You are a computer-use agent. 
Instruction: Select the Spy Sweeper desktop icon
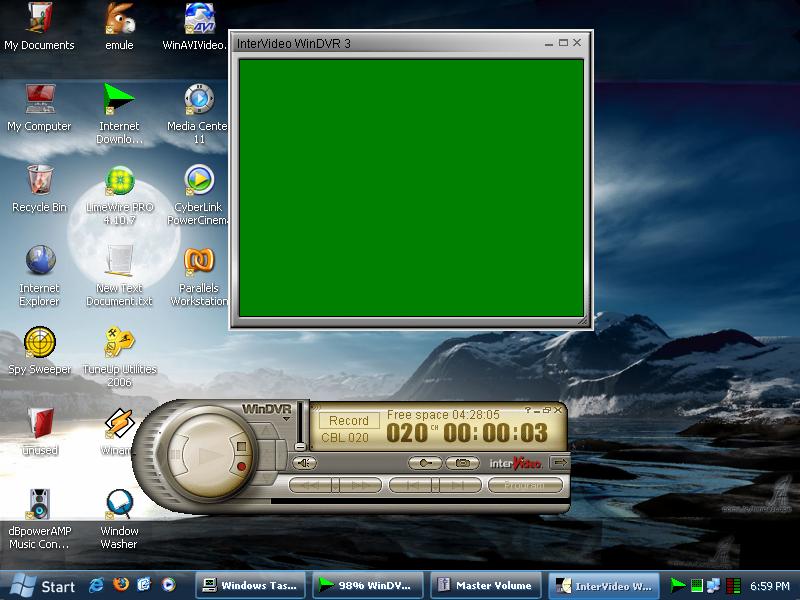[39, 351]
